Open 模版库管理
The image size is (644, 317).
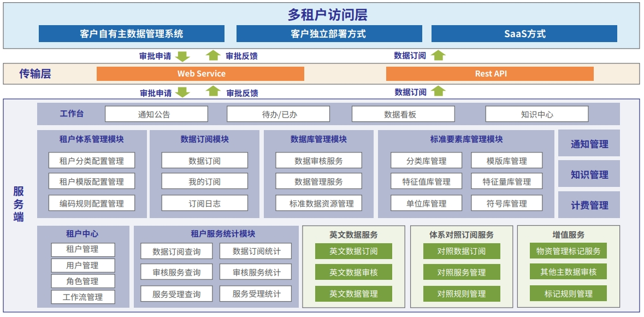pos(506,160)
